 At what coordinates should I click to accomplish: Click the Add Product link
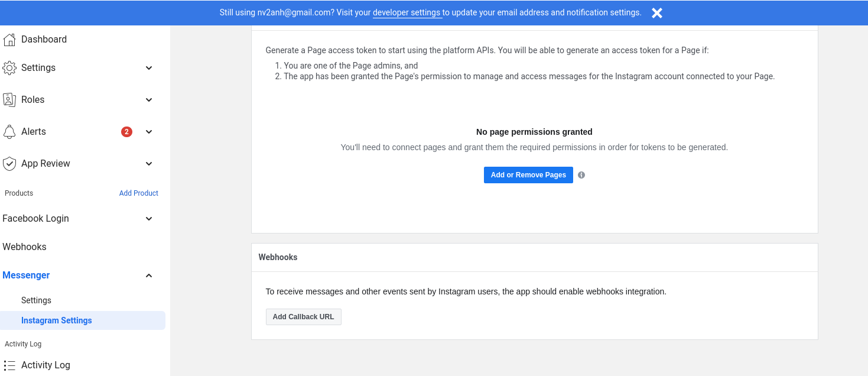[x=139, y=193]
